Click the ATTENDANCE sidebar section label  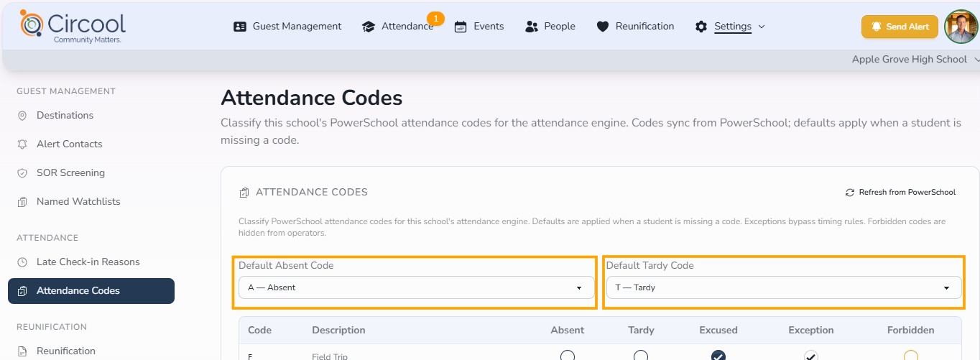[x=47, y=238]
